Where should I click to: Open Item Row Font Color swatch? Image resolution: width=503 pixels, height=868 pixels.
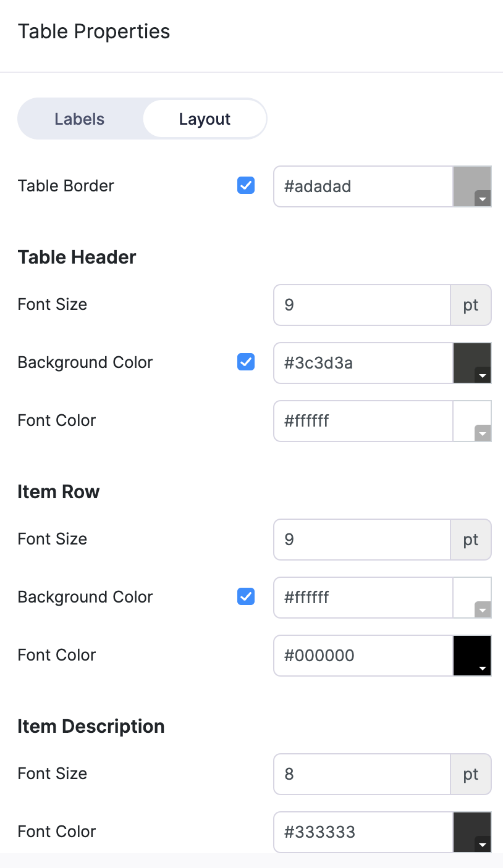click(x=472, y=656)
